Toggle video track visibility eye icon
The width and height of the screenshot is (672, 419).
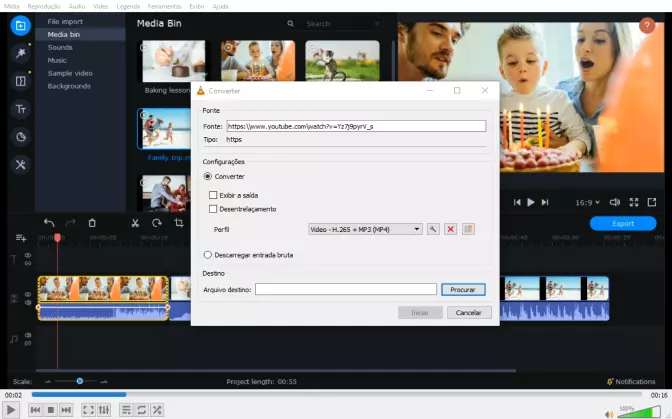coord(28,294)
